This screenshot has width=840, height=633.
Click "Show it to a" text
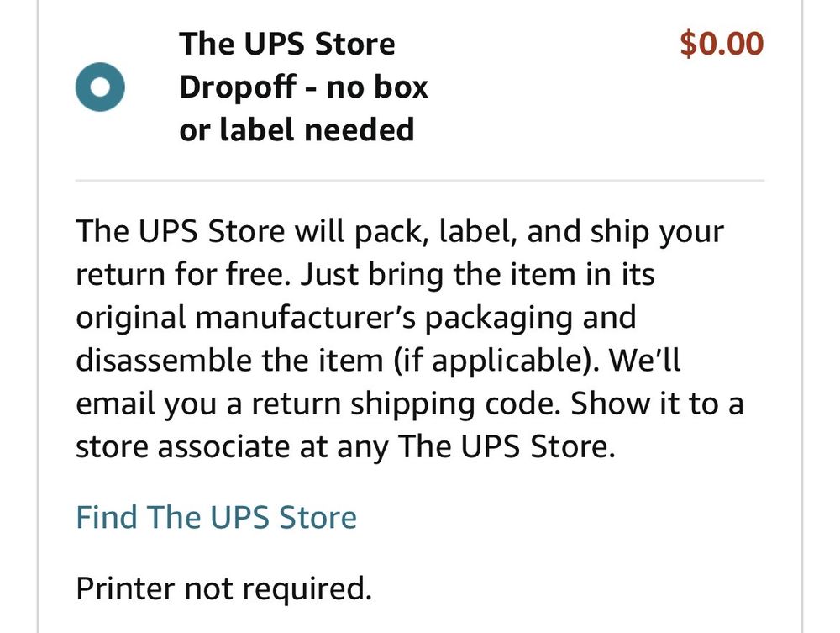point(658,404)
